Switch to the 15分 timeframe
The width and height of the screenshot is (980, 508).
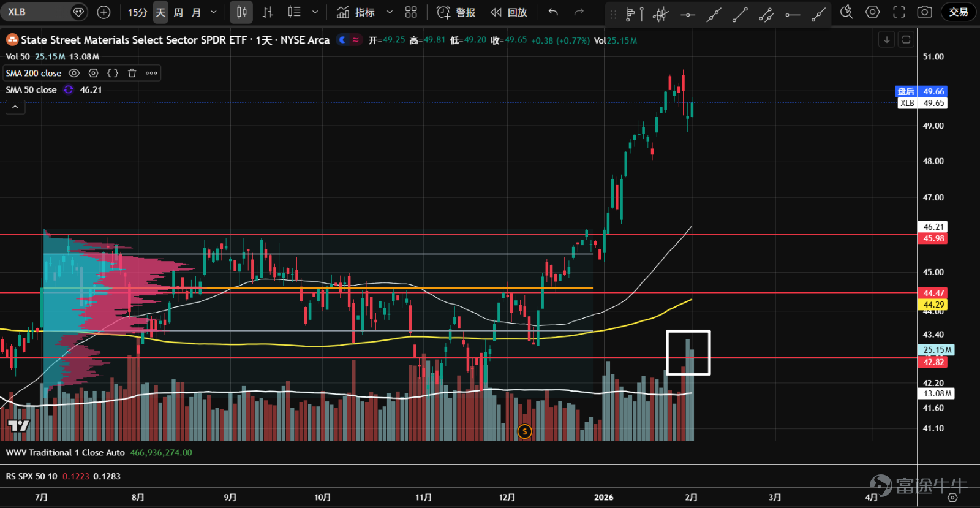coord(137,12)
